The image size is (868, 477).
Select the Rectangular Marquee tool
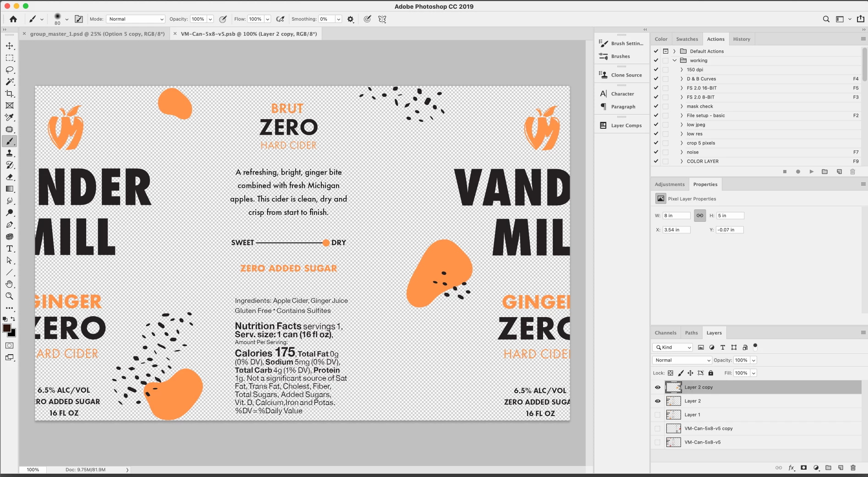[x=9, y=58]
